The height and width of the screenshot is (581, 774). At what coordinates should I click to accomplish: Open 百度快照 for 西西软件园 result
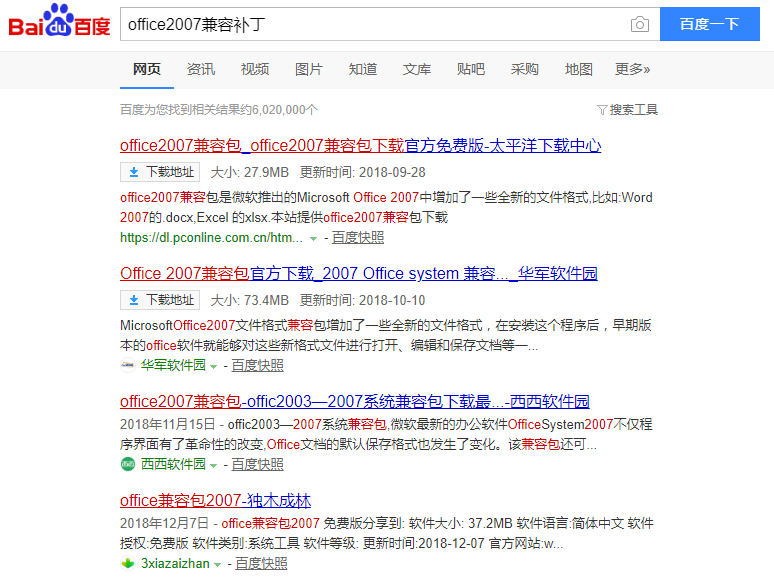258,465
